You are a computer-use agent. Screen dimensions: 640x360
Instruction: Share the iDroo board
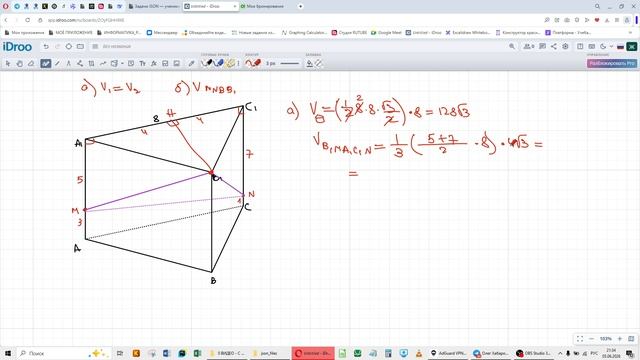(553, 47)
